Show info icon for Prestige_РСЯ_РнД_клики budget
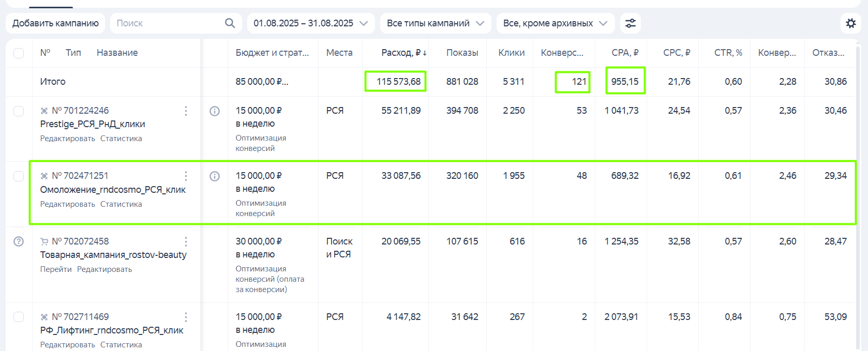Screen dimensions: 868x351 click(215, 111)
